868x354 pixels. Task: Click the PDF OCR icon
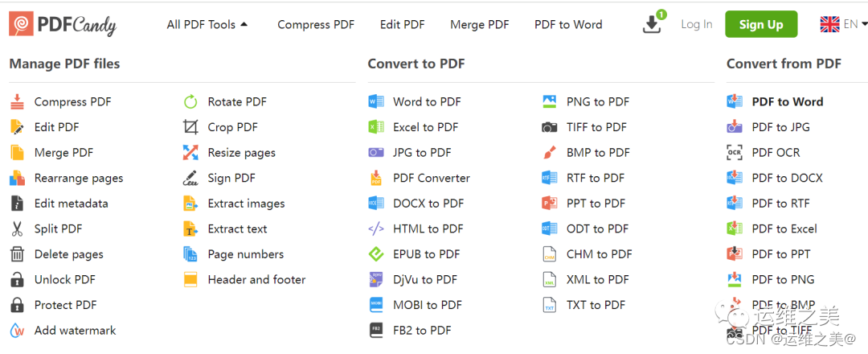[x=734, y=153]
